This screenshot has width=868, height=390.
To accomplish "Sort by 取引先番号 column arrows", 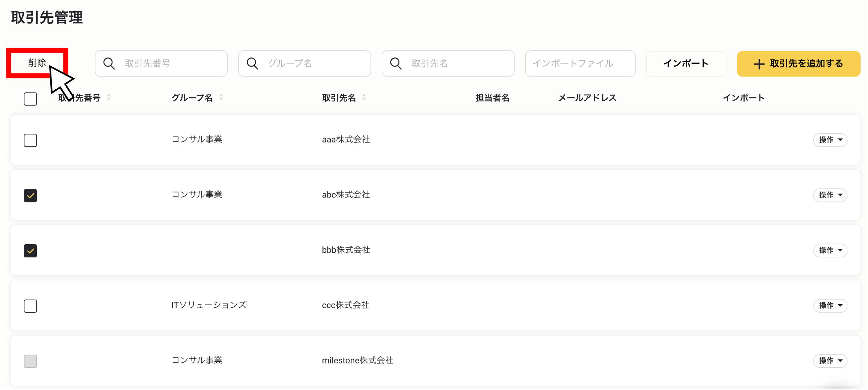I will 109,97.
